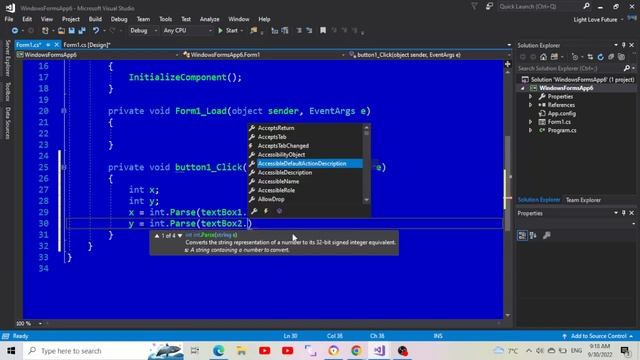Screen dimensions: 640x360
Task: Click the Collapse All icon in Solution Explorer
Action: coord(611,57)
